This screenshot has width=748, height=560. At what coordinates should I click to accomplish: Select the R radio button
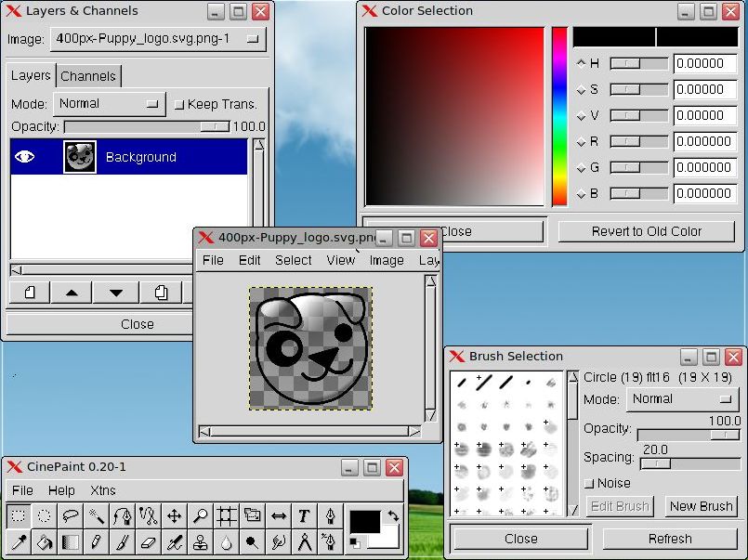[581, 142]
